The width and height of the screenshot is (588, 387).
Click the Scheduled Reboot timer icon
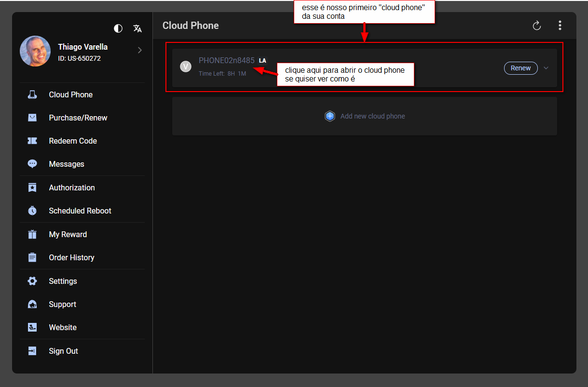point(32,211)
